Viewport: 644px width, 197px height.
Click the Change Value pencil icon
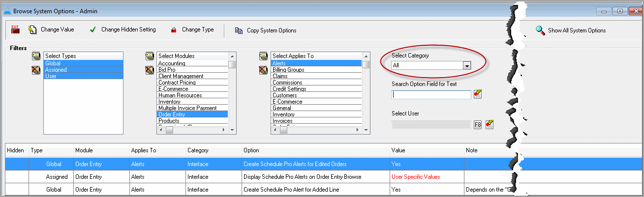point(33,30)
